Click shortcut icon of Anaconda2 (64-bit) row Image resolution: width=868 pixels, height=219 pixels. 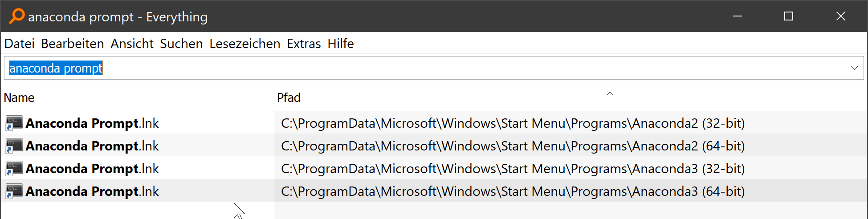(x=14, y=146)
